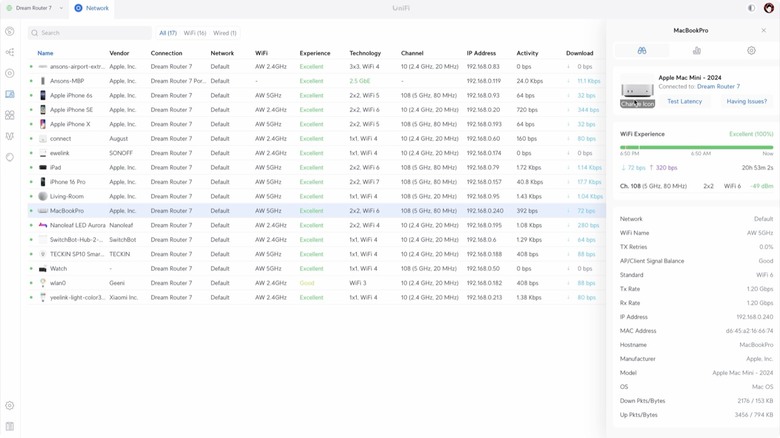Open the Topology icon in left sidebar
Viewport: 780px width, 438px height.
pos(9,52)
